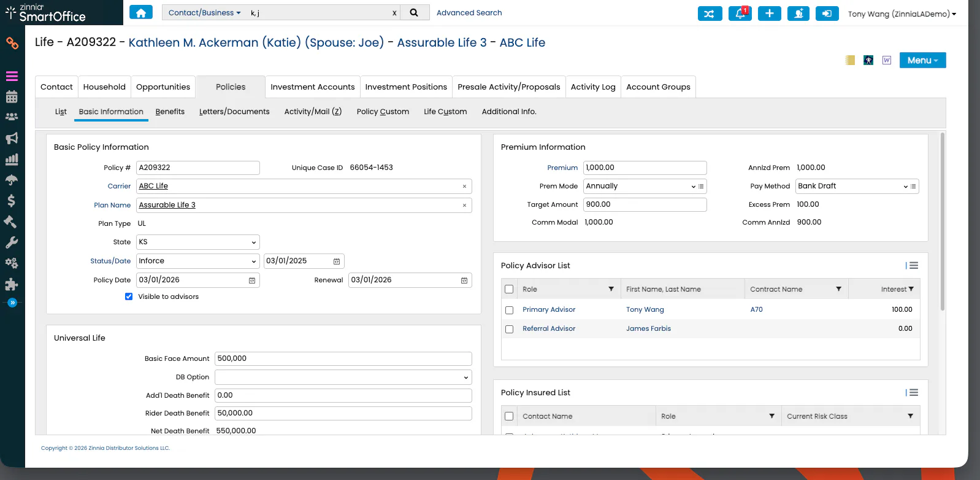
Task: Open the Activity Log tab
Action: pyautogui.click(x=593, y=87)
